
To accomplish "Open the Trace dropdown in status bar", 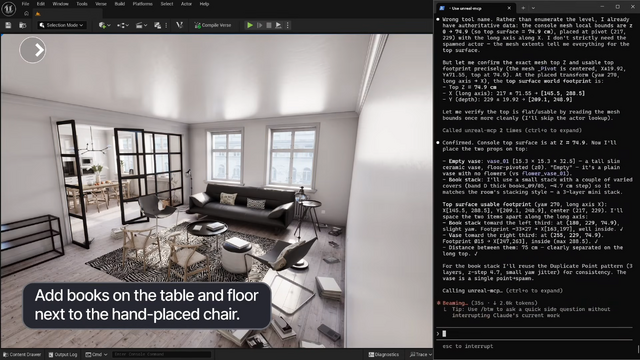I will (x=420, y=354).
